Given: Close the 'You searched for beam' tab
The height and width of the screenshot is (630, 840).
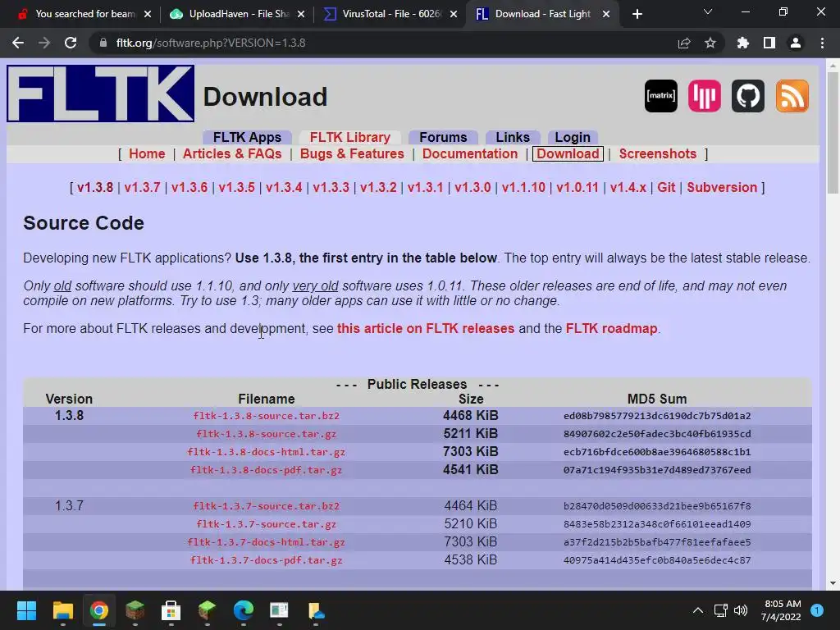Looking at the screenshot, I should coord(148,14).
